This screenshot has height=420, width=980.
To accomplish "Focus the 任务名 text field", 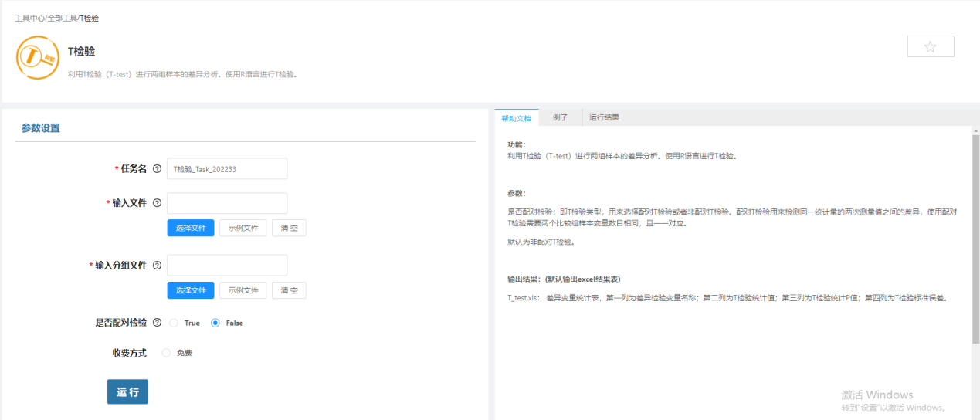I will (227, 169).
